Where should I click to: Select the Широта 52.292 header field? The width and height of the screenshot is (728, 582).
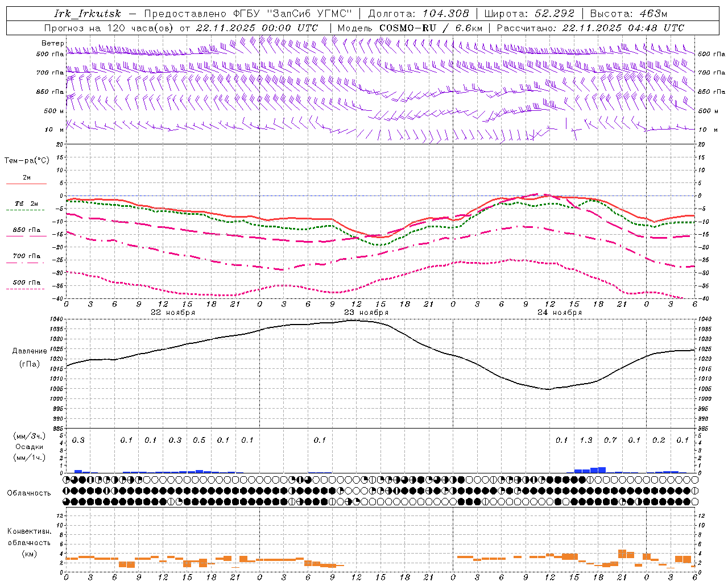(529, 14)
